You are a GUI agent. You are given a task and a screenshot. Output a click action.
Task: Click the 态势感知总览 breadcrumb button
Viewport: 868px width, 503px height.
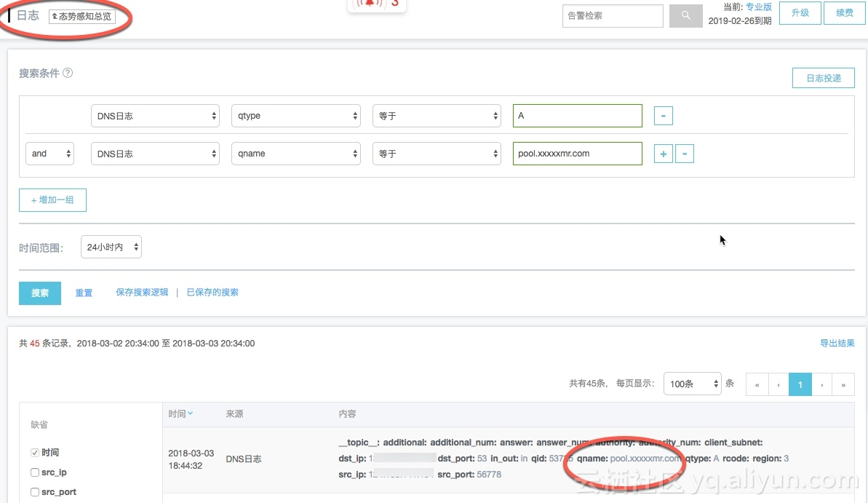click(x=82, y=17)
